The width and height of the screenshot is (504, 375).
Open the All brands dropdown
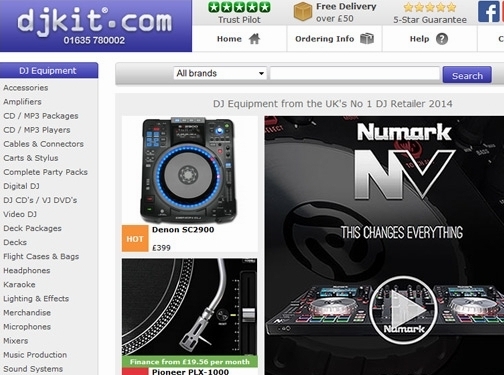point(220,73)
